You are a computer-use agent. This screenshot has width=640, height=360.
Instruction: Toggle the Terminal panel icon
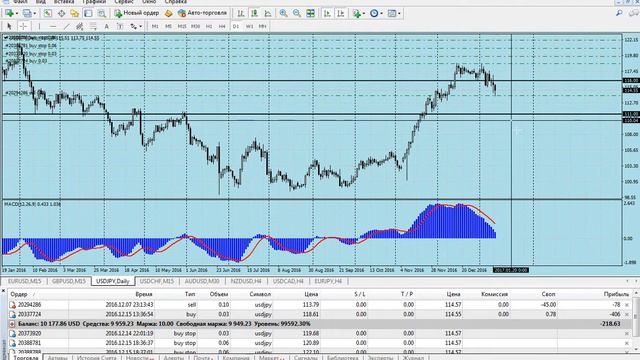click(x=88, y=13)
